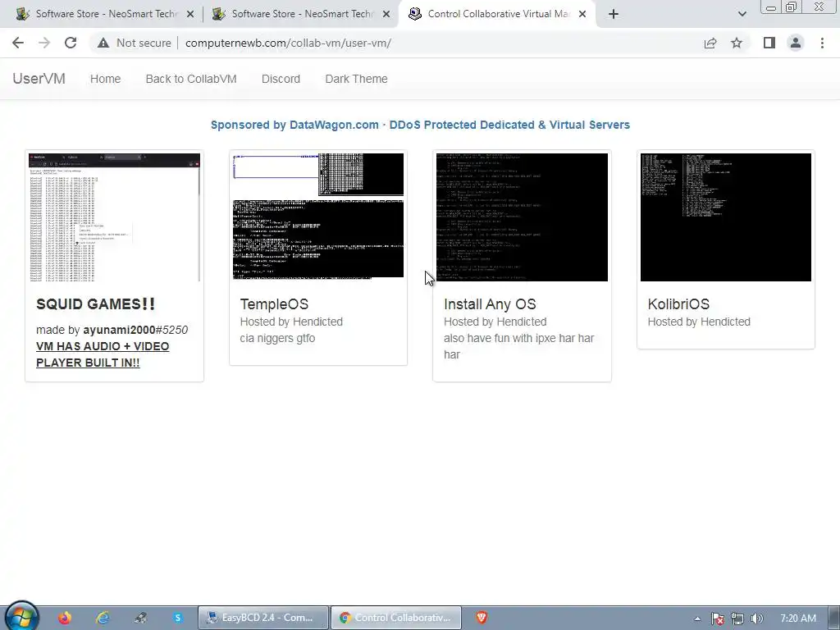The image size is (840, 630).
Task: Open the Action Center flag icon
Action: (x=718, y=619)
